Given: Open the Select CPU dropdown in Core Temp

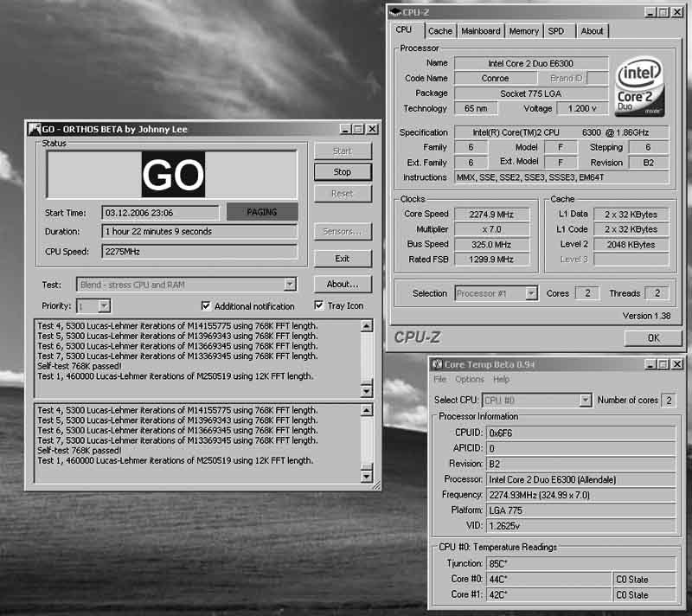Looking at the screenshot, I should (586, 400).
